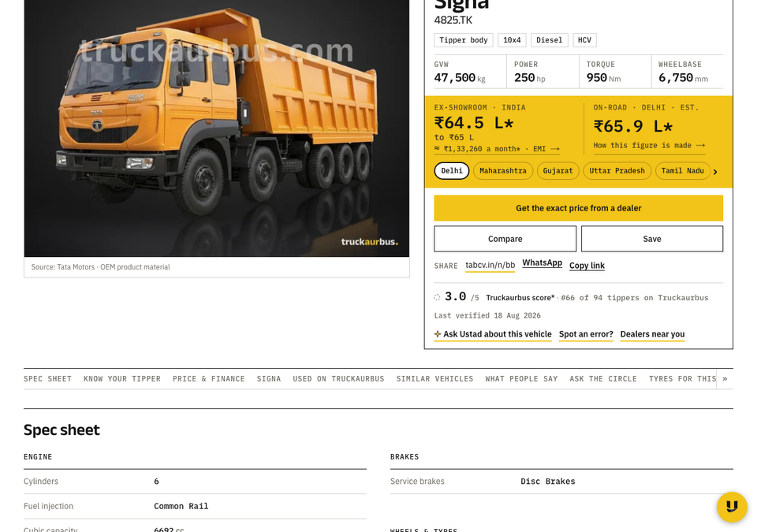Choose the Gujarat state chip
Viewport: 757px width, 532px height.
coord(557,171)
